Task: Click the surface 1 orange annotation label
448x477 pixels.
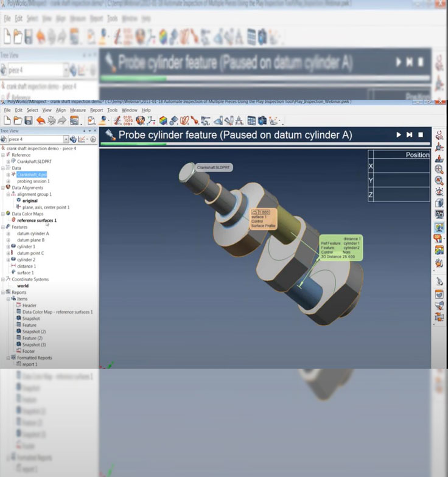Action: (x=264, y=219)
